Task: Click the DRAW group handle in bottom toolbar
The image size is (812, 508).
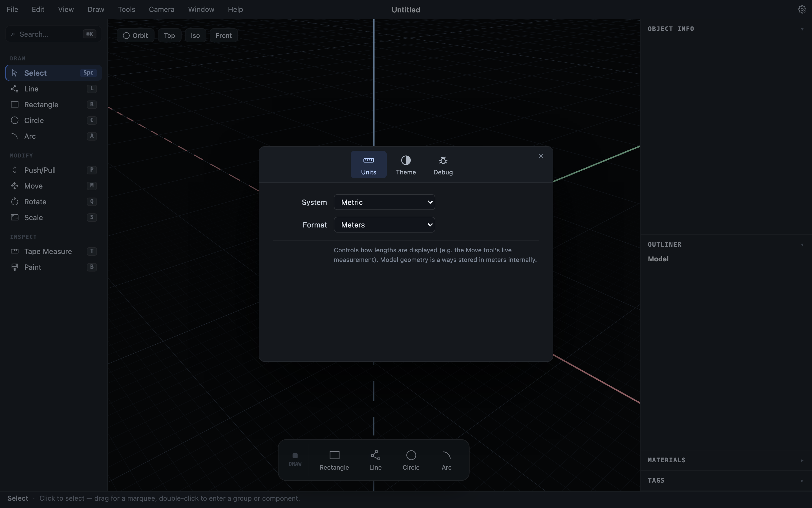Action: tap(295, 460)
